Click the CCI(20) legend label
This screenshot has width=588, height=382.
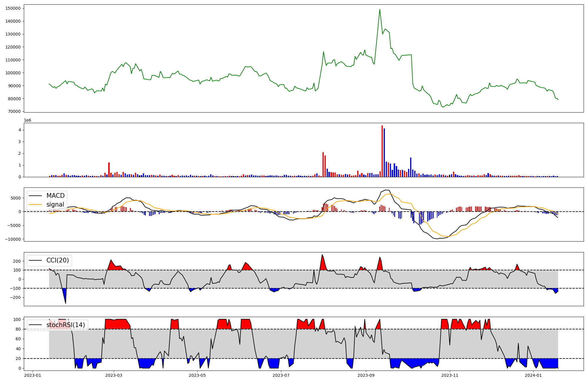pyautogui.click(x=58, y=260)
